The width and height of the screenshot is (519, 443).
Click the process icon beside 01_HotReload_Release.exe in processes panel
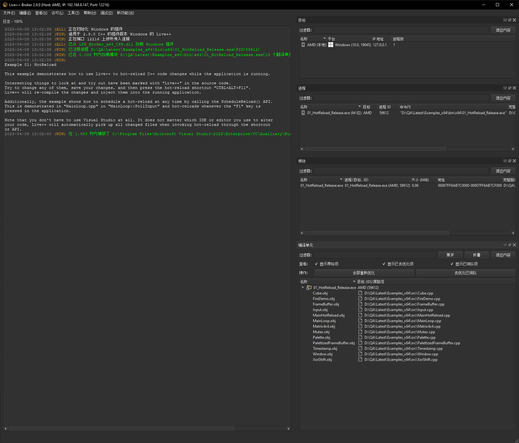click(x=303, y=113)
